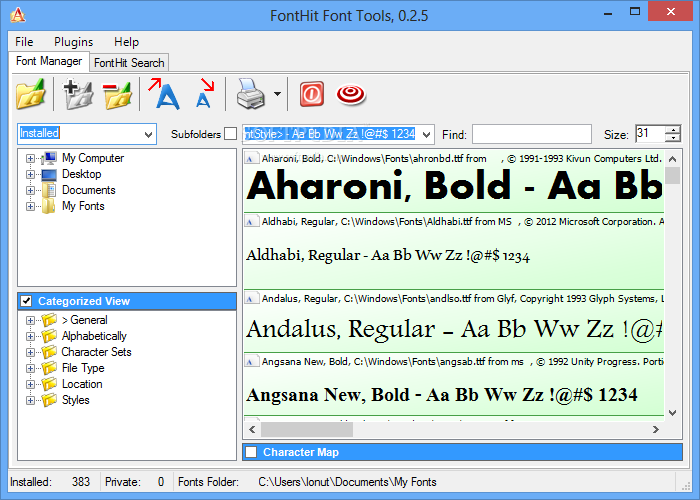Viewport: 700px width, 500px height.
Task: Expand the Styles category node
Action: [x=30, y=401]
